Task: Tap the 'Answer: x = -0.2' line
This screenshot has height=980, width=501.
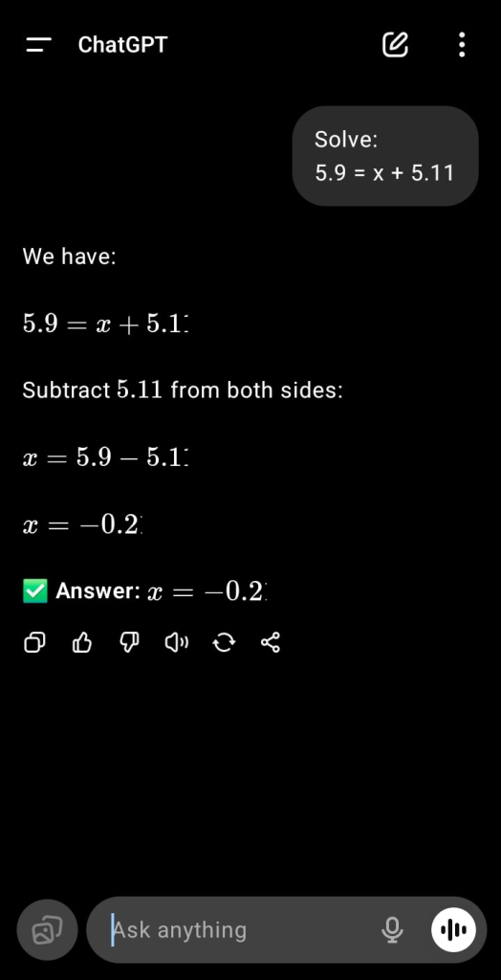Action: [145, 591]
